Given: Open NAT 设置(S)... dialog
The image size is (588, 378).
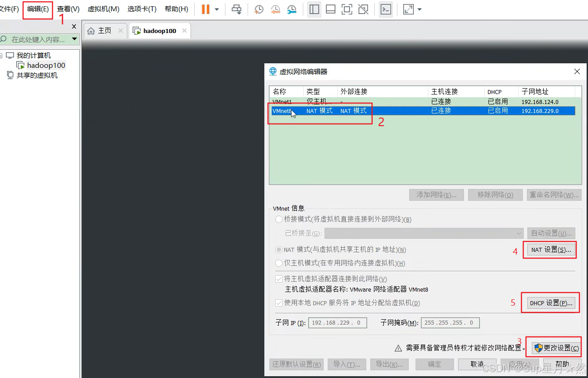Looking at the screenshot, I should (x=551, y=250).
